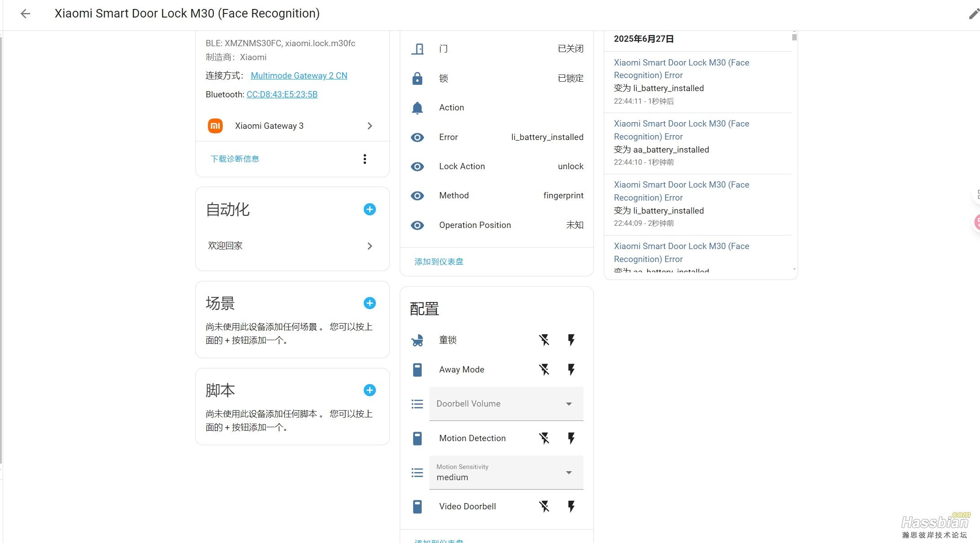The image size is (980, 543).
Task: Click the unlock Lock Action value
Action: point(570,166)
